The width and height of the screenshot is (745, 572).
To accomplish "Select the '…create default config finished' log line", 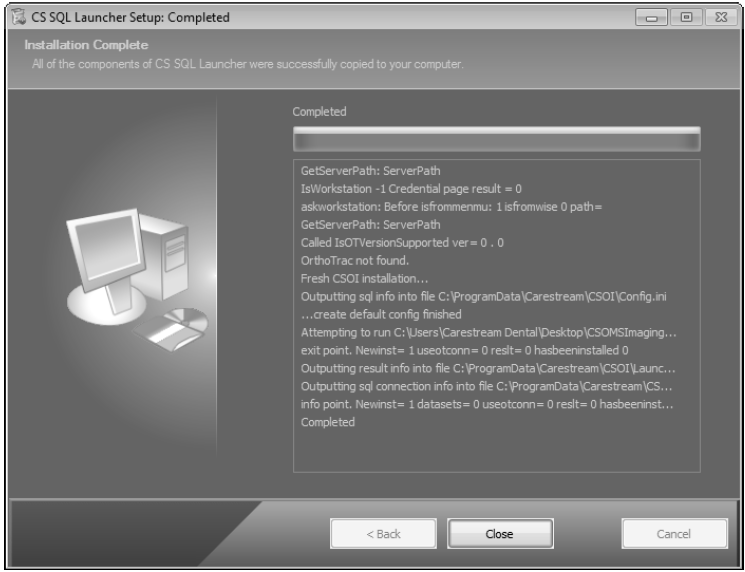I will point(381,315).
